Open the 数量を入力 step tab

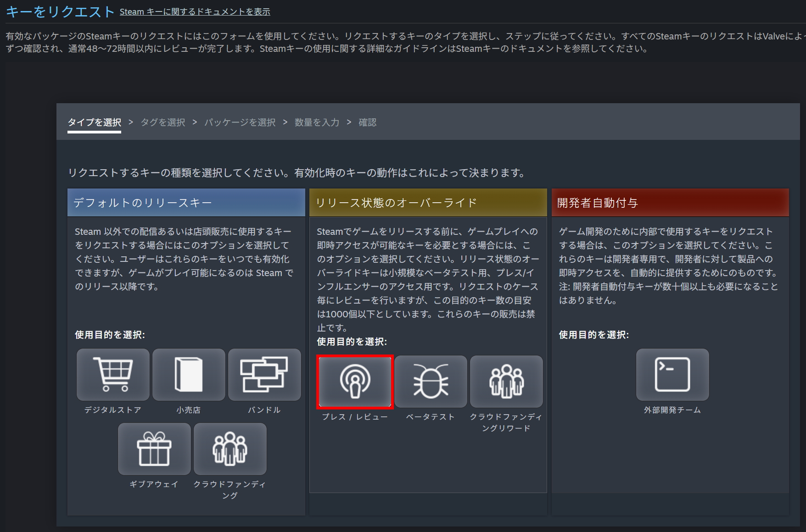pyautogui.click(x=317, y=122)
